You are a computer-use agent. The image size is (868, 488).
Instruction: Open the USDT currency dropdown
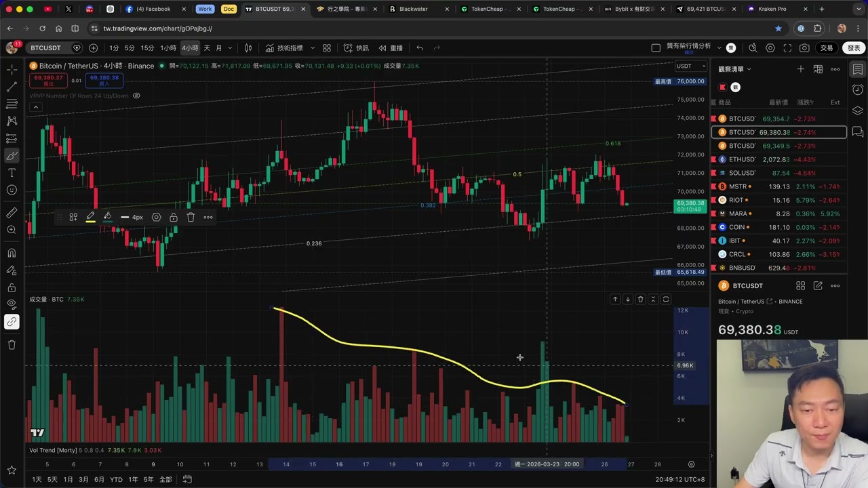click(691, 66)
